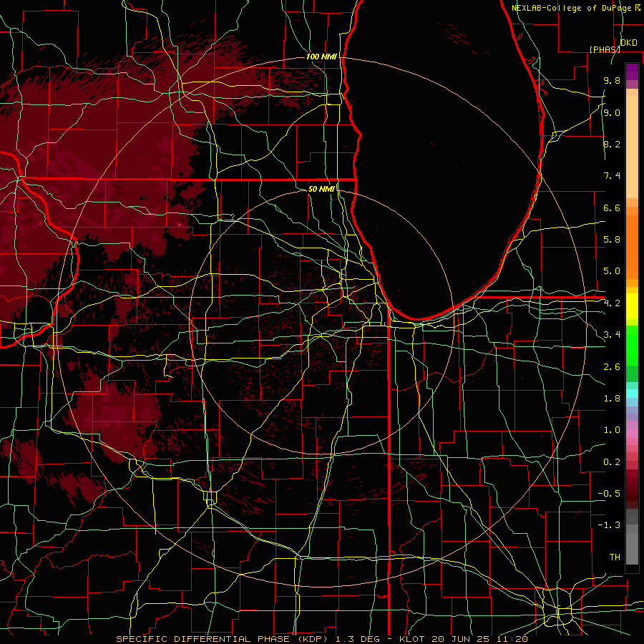Screen dimensions: 644x644
Task: Click the bright green color bar segment
Action: coord(632,345)
